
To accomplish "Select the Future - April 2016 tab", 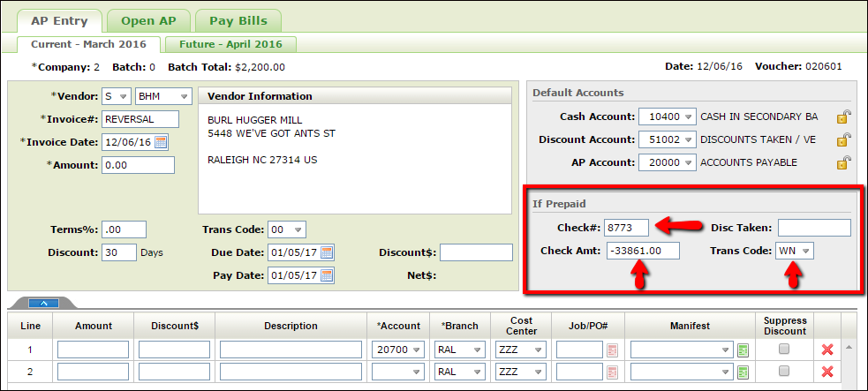I will pyautogui.click(x=230, y=44).
